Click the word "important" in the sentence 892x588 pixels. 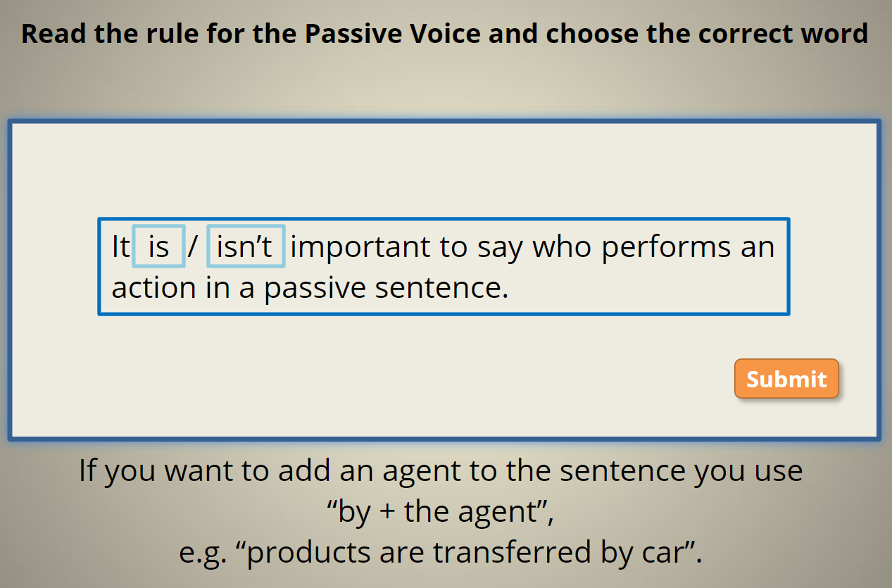point(360,246)
